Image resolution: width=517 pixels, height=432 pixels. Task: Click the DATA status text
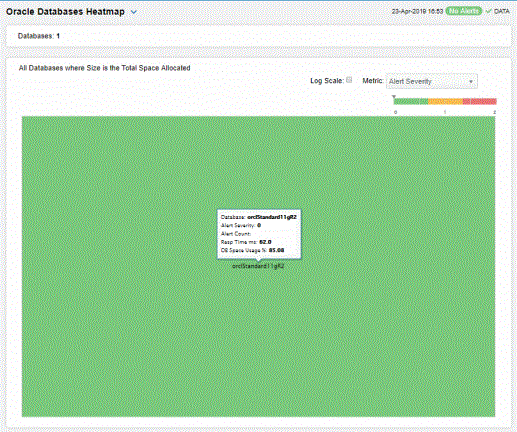501,11
